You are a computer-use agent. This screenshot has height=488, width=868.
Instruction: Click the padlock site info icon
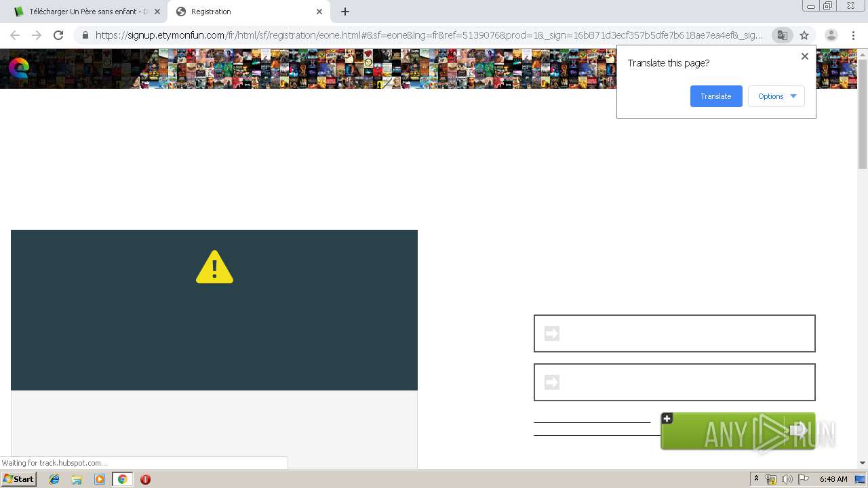click(x=85, y=35)
